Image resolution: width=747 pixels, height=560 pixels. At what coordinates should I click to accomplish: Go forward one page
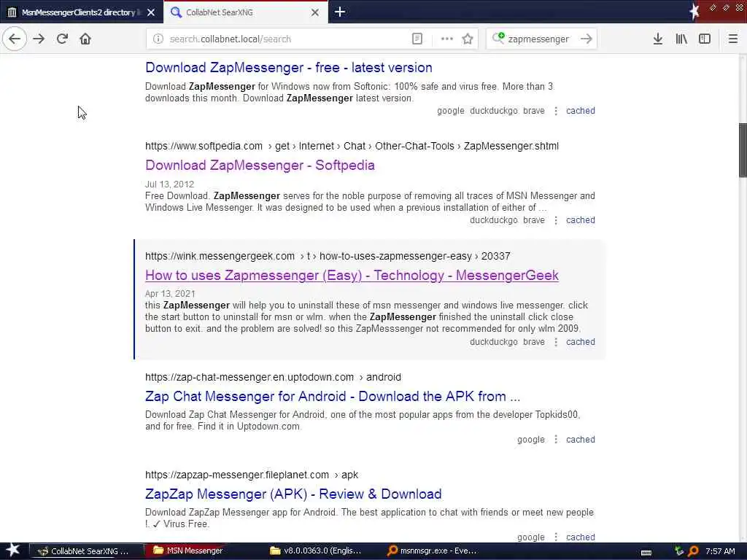39,39
